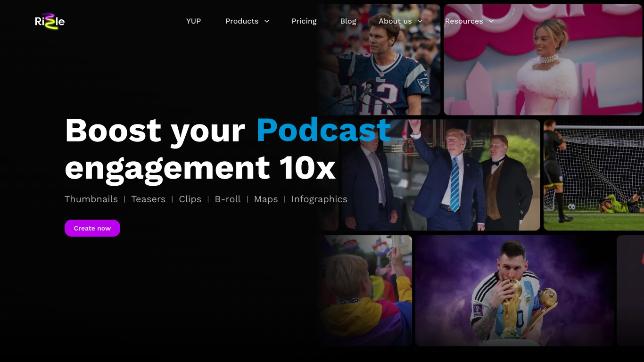
Task: Expand the Products dropdown chevron
Action: (x=267, y=21)
